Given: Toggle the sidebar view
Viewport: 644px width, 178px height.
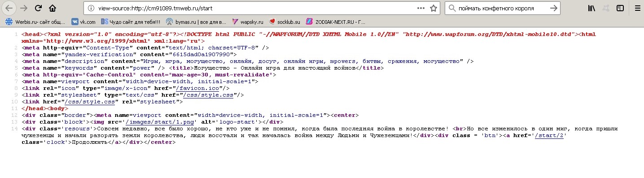Looking at the screenshot, I should pyautogui.click(x=620, y=8).
